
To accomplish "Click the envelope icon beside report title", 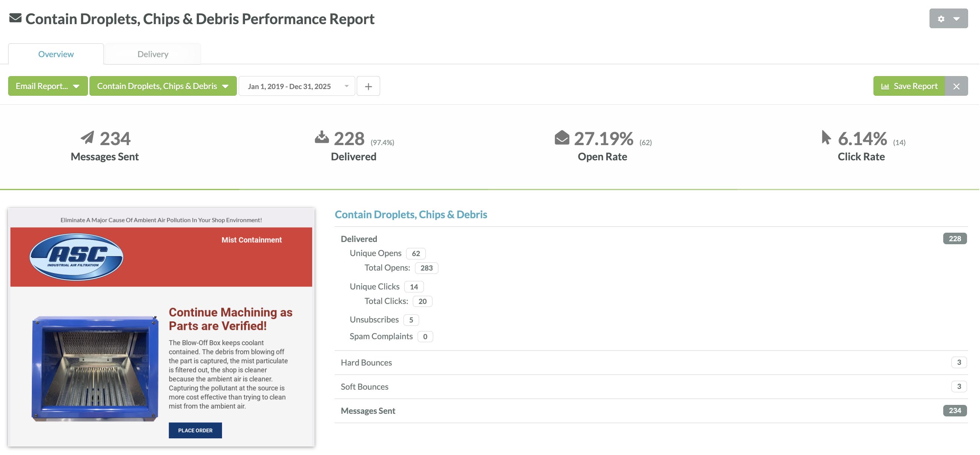I will click(x=15, y=18).
